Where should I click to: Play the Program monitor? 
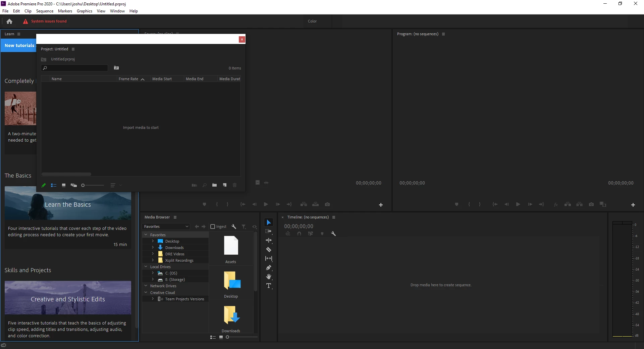tap(518, 204)
